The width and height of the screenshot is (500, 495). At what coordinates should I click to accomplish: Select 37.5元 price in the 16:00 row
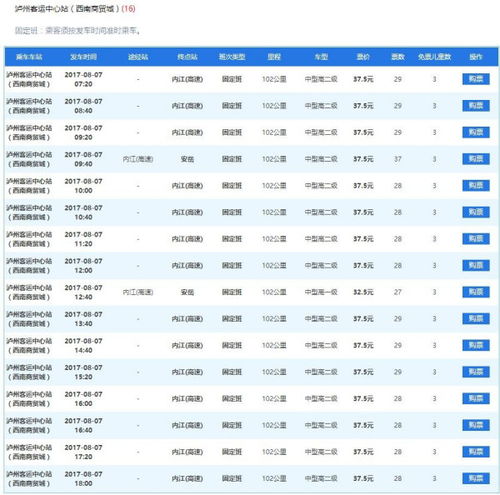point(363,399)
